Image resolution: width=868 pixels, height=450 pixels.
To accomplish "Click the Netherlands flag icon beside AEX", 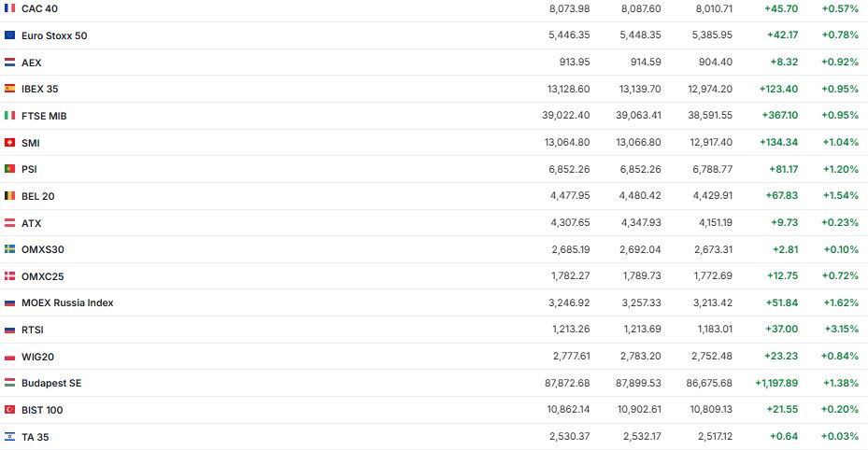I will [x=9, y=63].
